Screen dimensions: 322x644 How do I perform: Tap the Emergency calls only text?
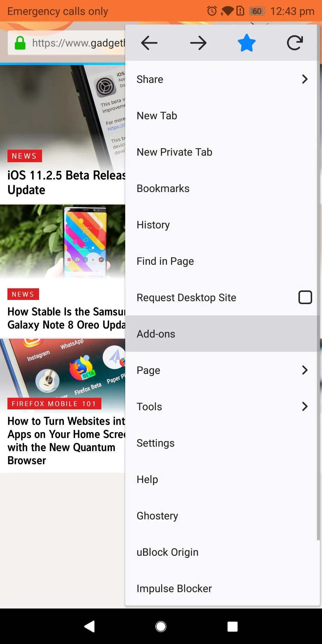[x=58, y=11]
